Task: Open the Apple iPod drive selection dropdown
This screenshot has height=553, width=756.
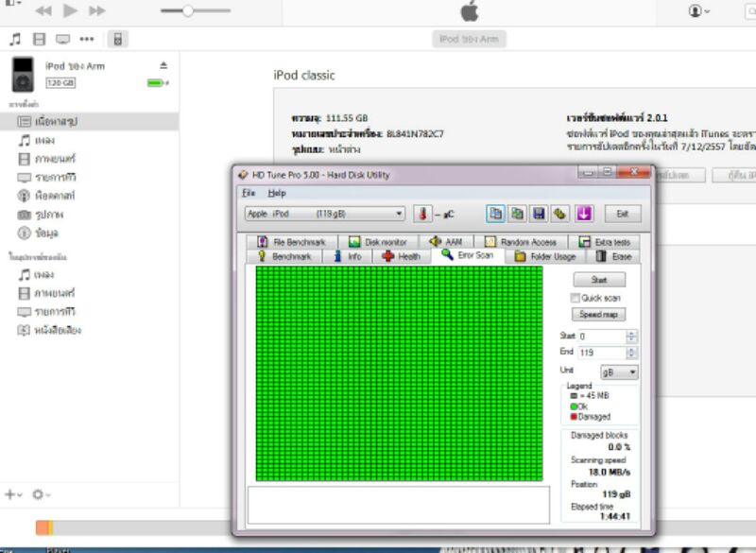Action: point(324,214)
